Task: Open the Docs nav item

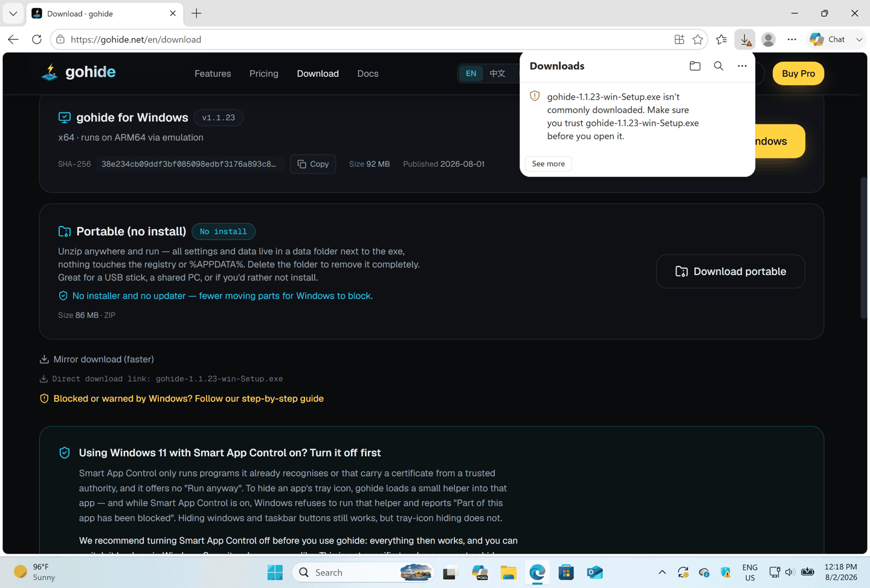Action: [x=368, y=74]
